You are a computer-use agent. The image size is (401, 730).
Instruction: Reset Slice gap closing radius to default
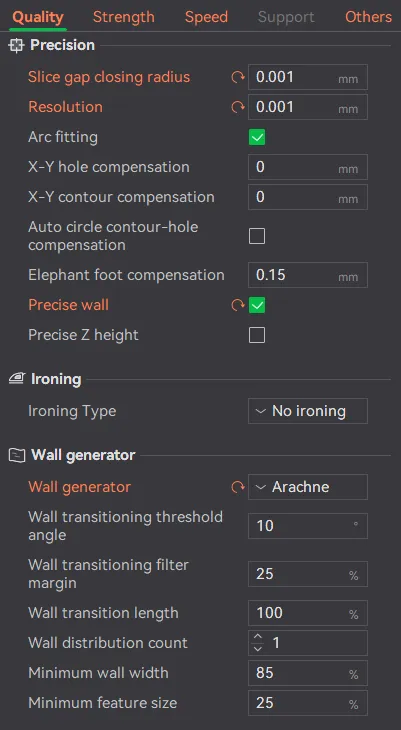click(238, 77)
